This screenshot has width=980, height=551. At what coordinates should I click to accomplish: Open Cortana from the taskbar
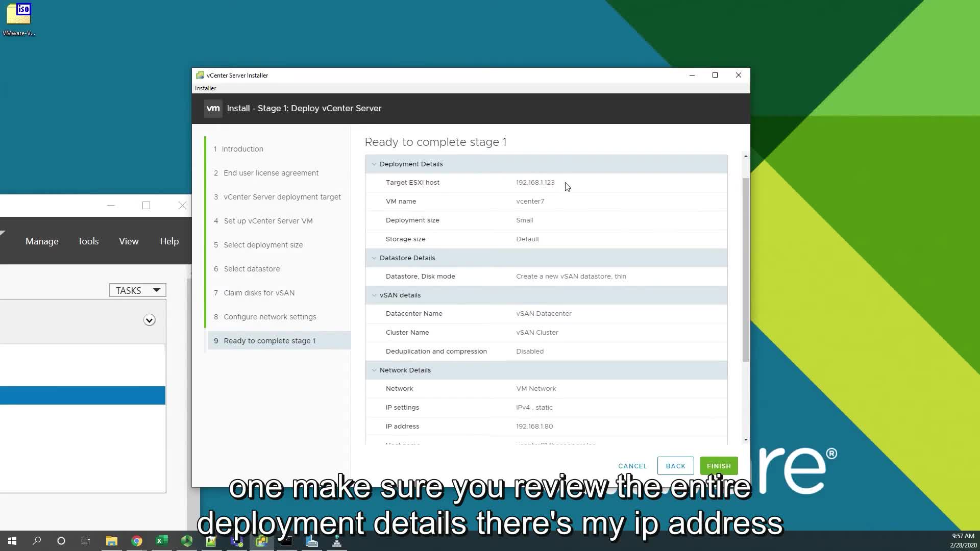click(61, 541)
